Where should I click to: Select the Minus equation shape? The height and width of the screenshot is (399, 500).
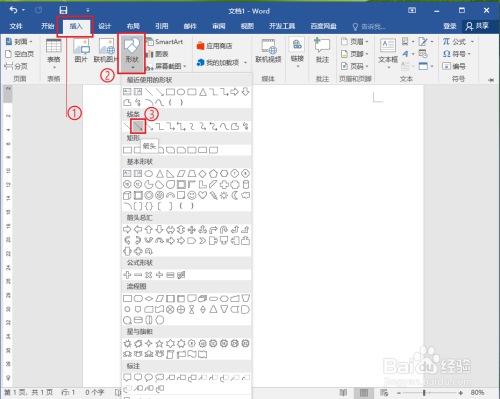(x=138, y=275)
